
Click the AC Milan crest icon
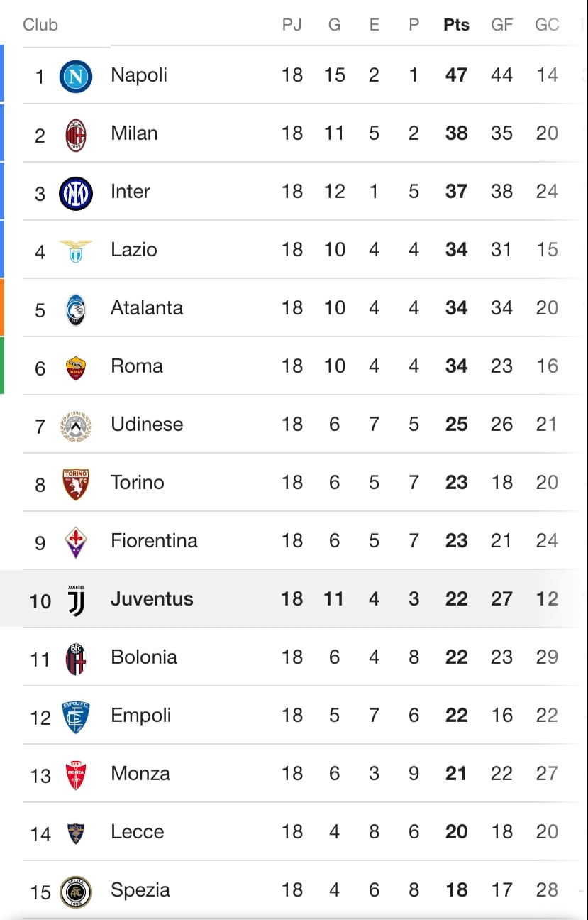75,134
